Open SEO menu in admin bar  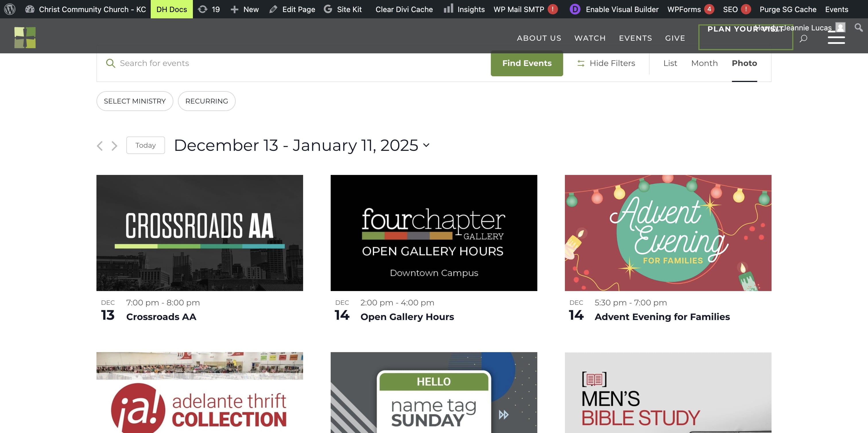730,9
